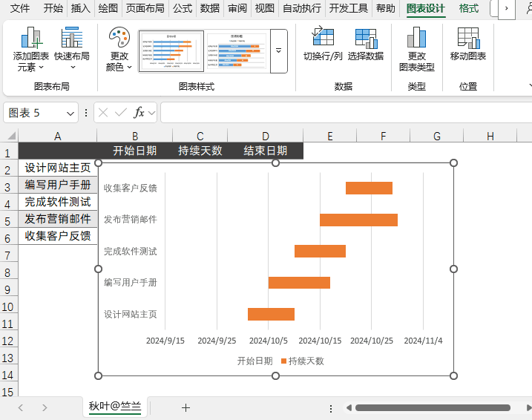Screen dimensions: 532x420
Task: Switch to the 开发工具 tab
Action: (349, 8)
